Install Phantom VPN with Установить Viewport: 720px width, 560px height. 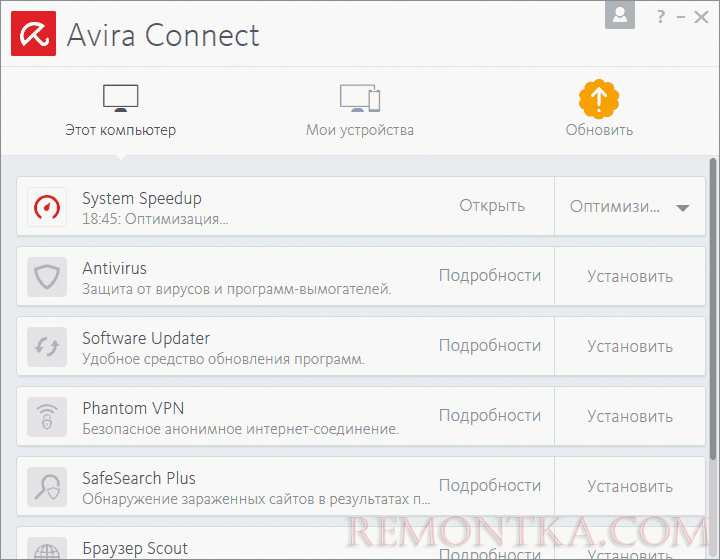pyautogui.click(x=630, y=416)
